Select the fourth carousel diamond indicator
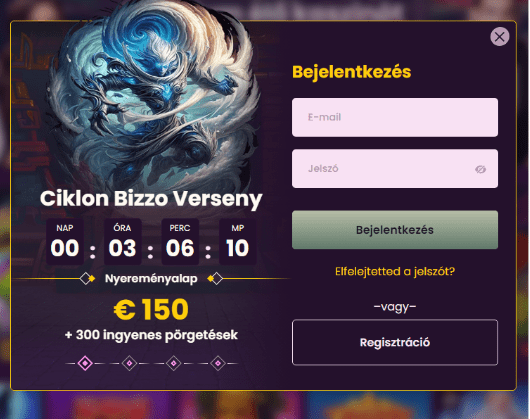The width and height of the screenshot is (530, 419). (218, 363)
